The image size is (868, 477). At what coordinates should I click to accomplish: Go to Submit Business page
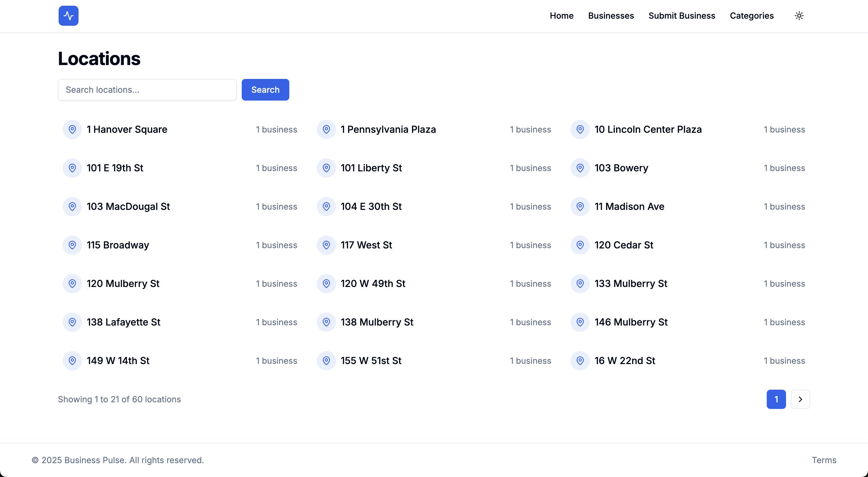[x=681, y=16]
